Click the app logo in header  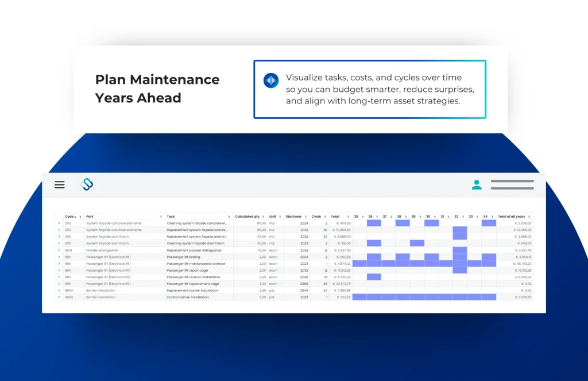[87, 184]
